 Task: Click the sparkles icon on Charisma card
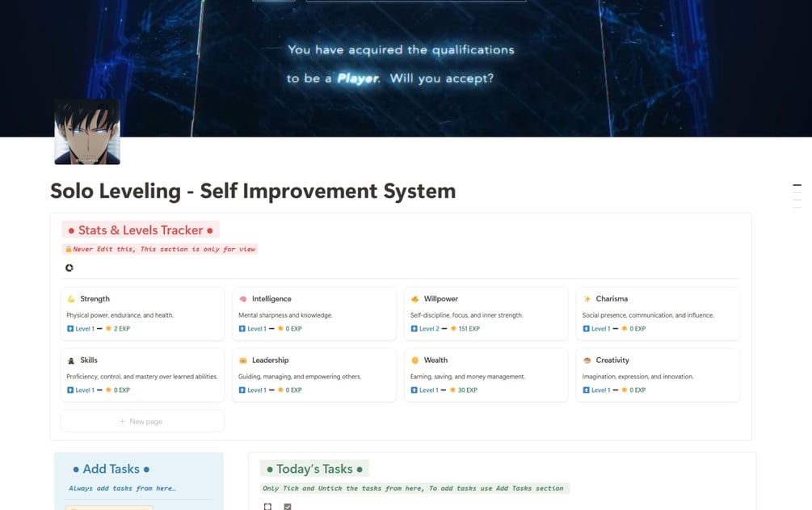coord(587,299)
